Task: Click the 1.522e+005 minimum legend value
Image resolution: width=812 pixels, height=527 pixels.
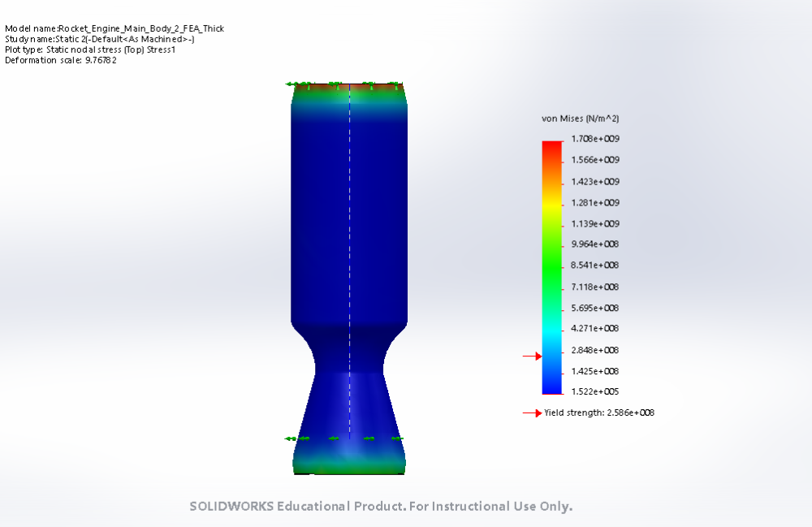Action: click(595, 392)
